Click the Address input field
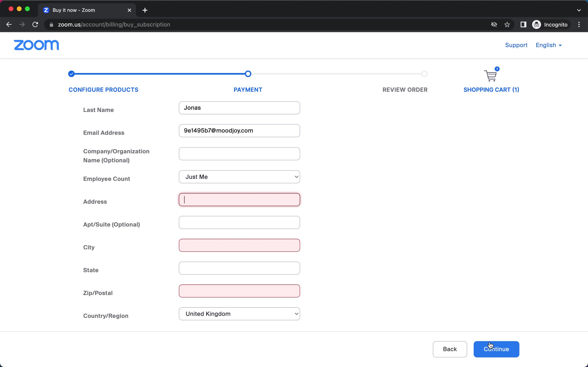The height and width of the screenshot is (367, 588). coord(239,200)
